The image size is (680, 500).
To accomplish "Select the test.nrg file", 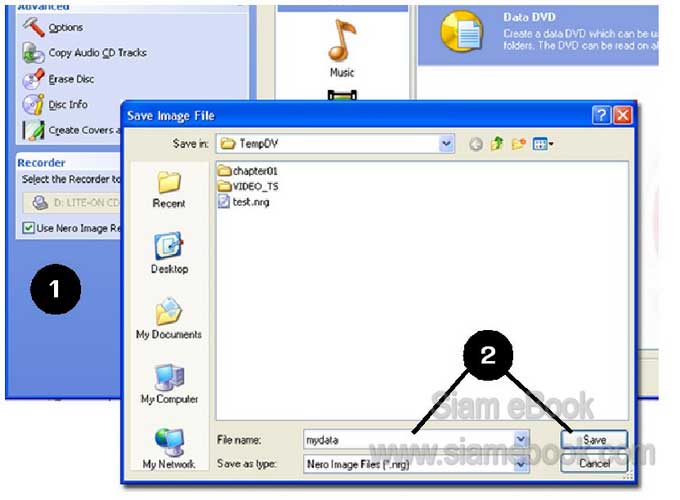I will click(x=243, y=202).
